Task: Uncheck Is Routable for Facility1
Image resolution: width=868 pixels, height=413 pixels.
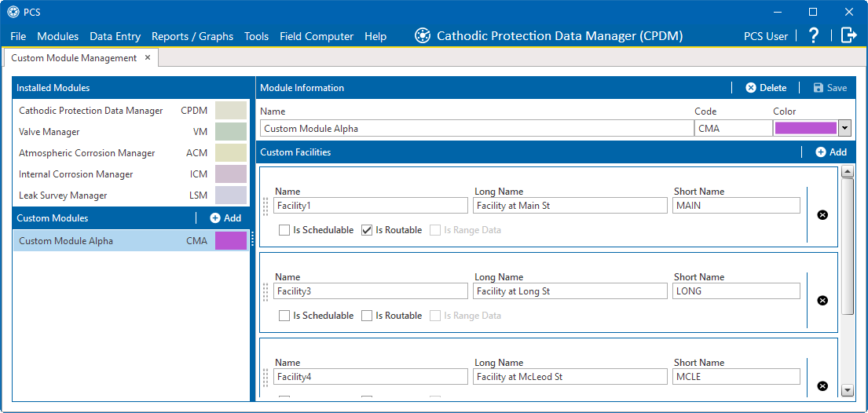Action: click(367, 230)
